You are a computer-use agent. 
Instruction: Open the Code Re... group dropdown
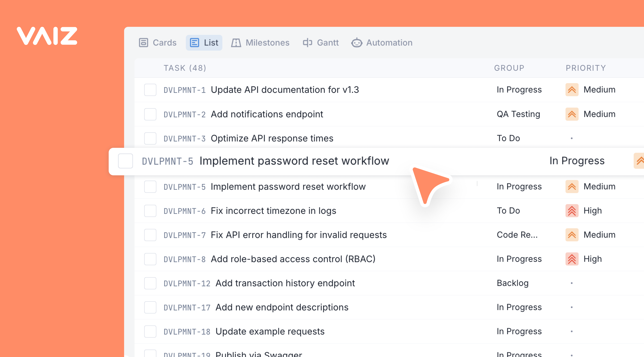click(517, 235)
